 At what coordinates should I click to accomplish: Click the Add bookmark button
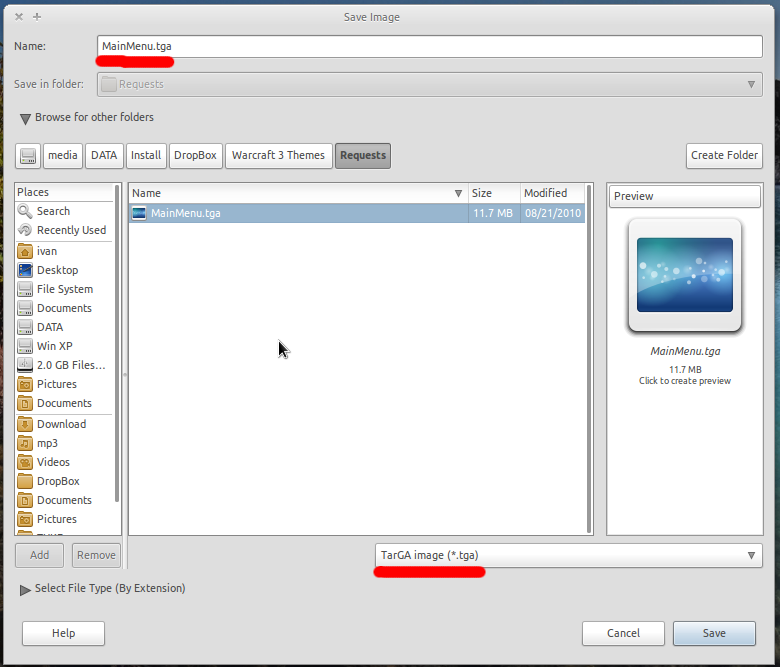39,555
